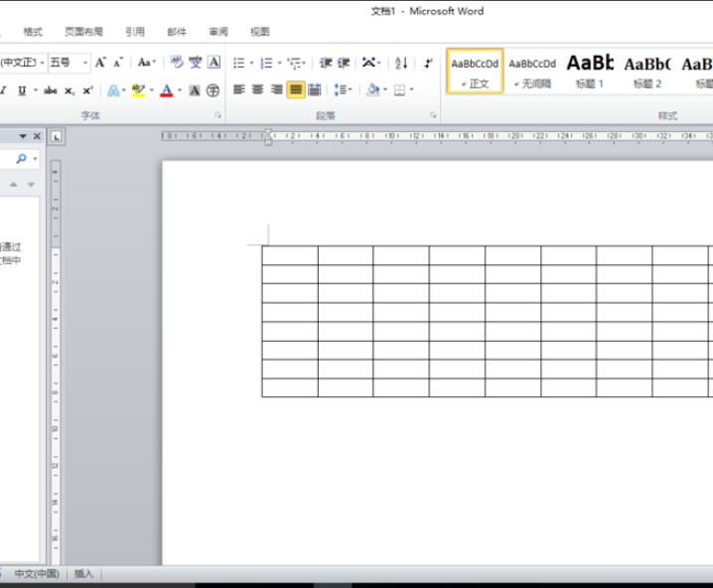Expand the borders dropdown arrow
The image size is (713, 588).
[x=411, y=90]
